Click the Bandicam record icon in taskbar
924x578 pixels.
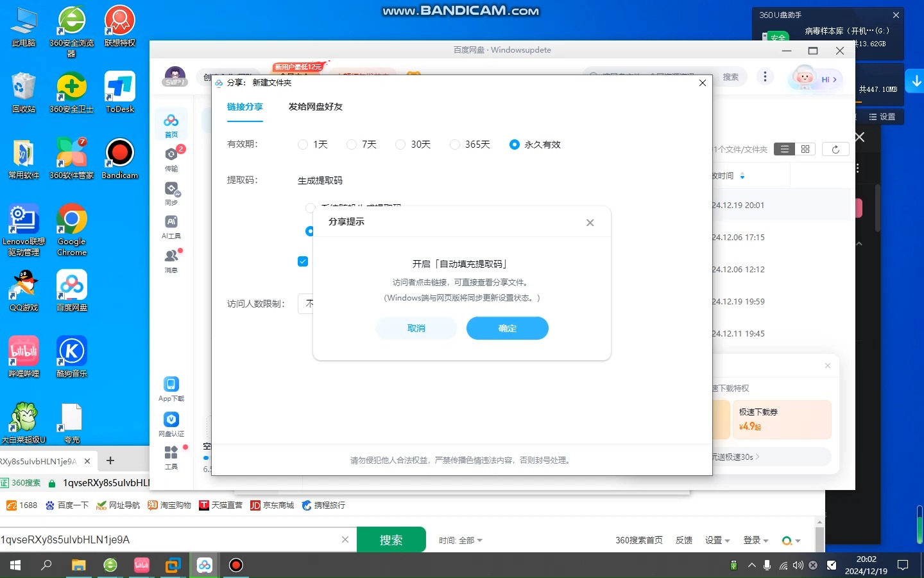coord(236,565)
